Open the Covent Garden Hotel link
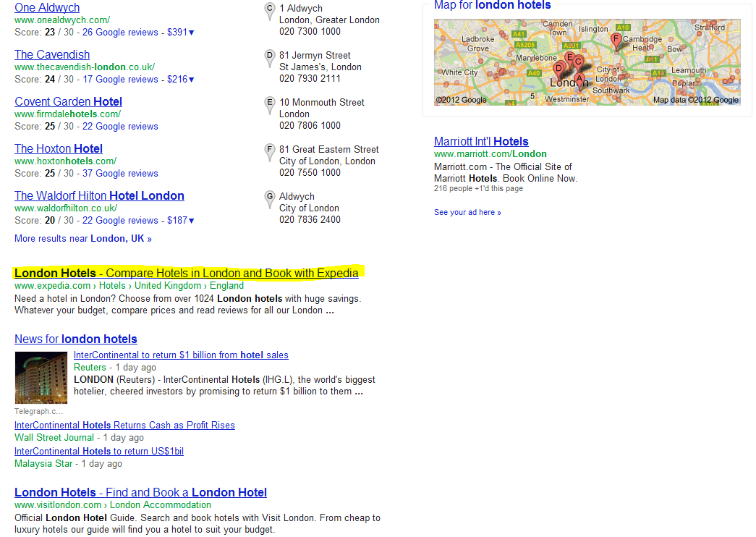 [68, 102]
